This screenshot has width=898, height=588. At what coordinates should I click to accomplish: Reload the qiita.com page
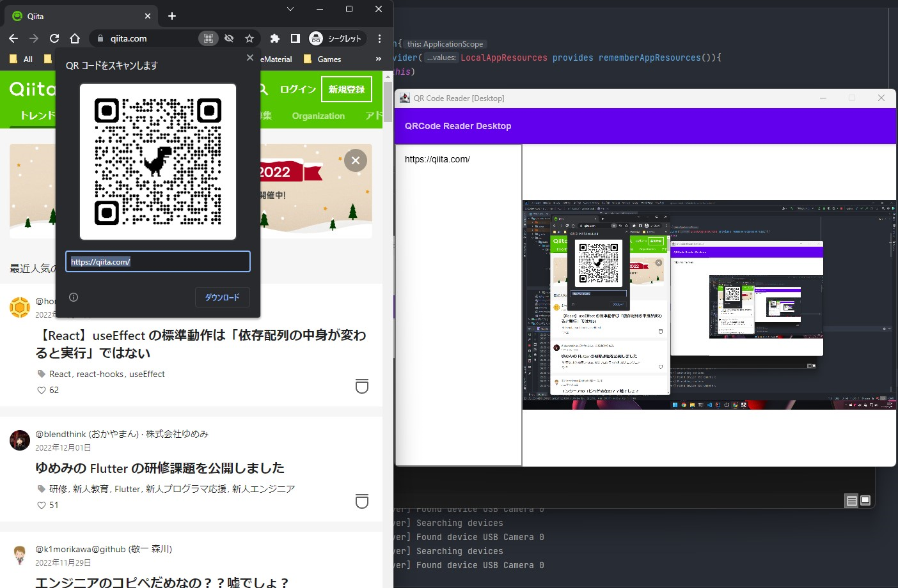point(54,38)
